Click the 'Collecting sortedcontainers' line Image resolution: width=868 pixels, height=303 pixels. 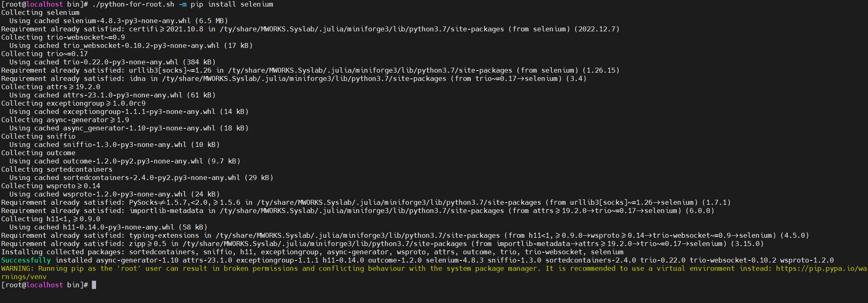click(56, 170)
